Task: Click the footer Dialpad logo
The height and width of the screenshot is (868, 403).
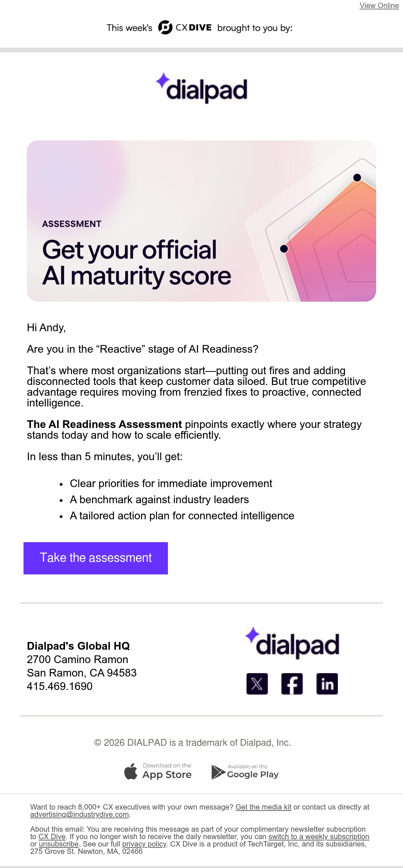Action: pos(292,643)
